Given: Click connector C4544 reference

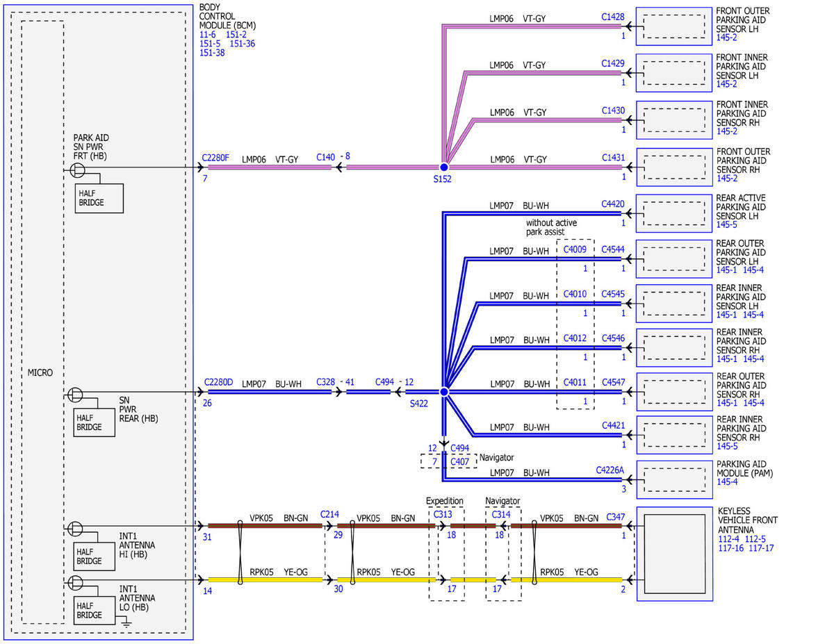Looking at the screenshot, I should click(x=613, y=249).
